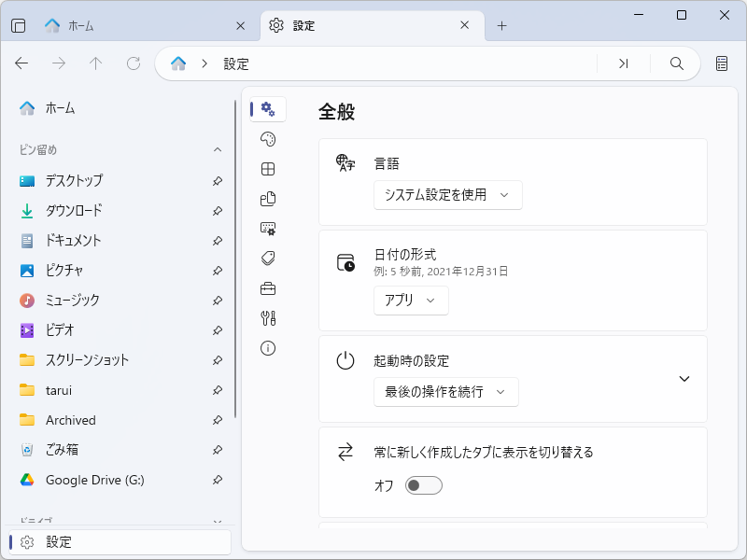Viewport: 747px width, 560px height.
Task: Open the Actions keyboard settings icon
Action: click(268, 229)
